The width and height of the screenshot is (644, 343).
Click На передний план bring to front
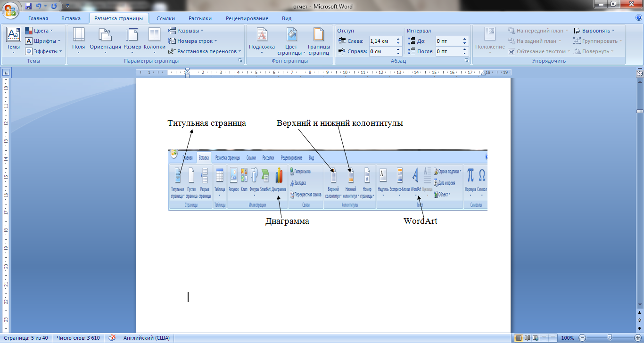[x=538, y=31]
